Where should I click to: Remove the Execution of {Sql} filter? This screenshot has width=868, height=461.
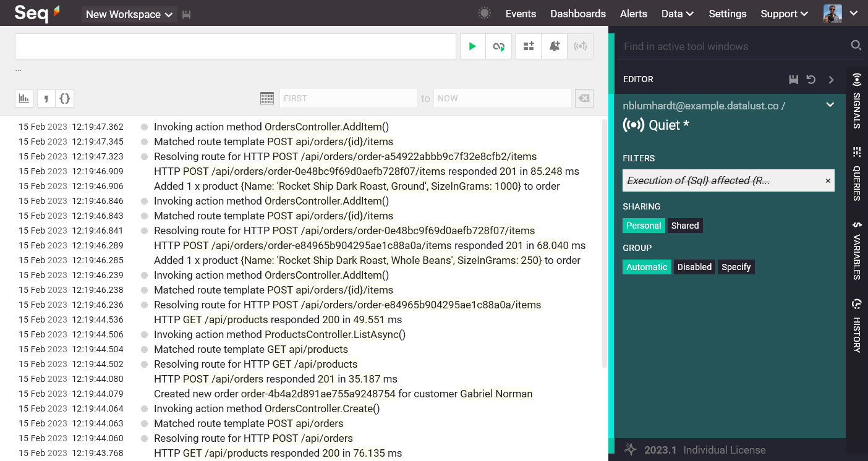[828, 180]
